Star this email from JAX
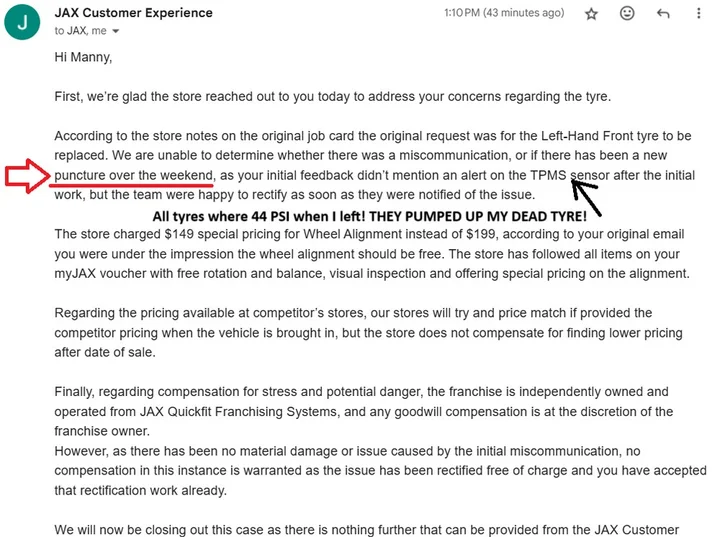The image size is (720, 537). [x=591, y=14]
